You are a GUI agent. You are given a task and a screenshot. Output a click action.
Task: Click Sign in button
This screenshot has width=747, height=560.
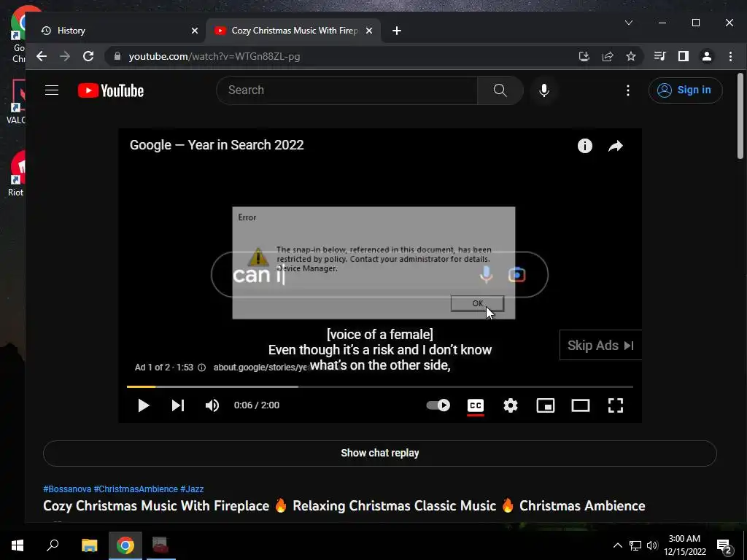685,90
